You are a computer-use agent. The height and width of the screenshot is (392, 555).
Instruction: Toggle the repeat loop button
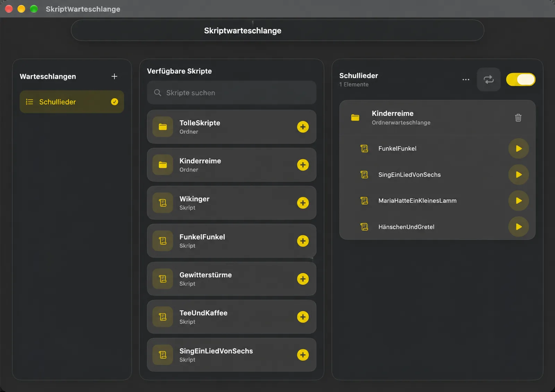click(x=489, y=80)
